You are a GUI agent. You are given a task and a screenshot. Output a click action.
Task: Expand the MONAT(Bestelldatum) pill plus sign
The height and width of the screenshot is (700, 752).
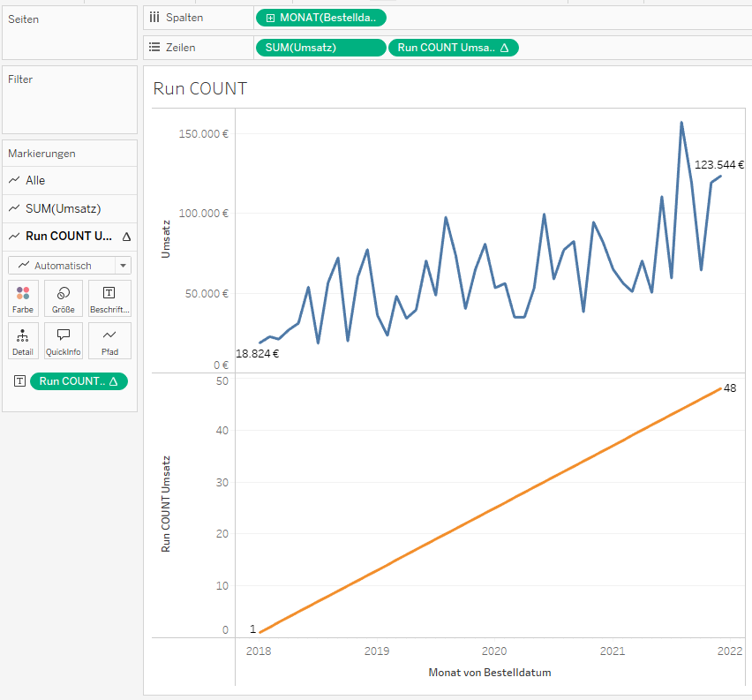click(270, 18)
